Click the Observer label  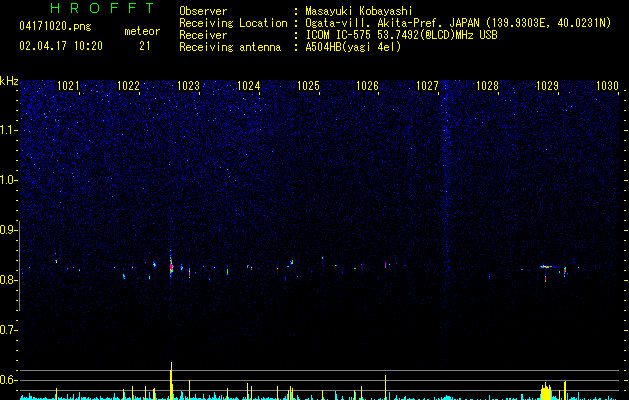[203, 11]
